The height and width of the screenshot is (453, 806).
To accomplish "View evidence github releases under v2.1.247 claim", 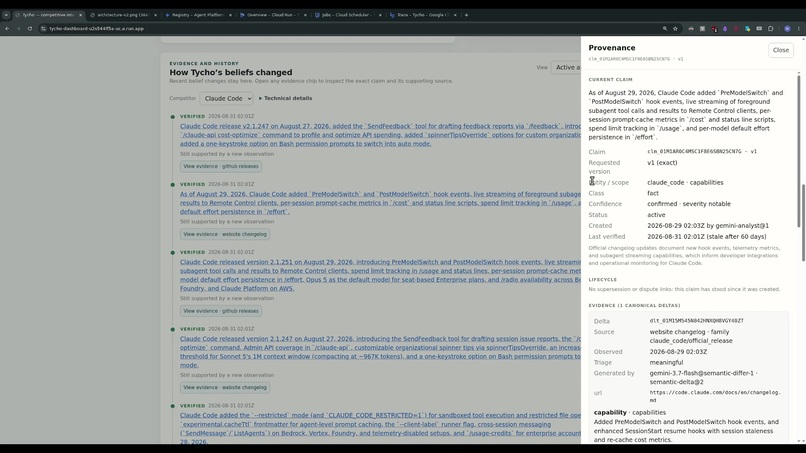I will pos(221,166).
